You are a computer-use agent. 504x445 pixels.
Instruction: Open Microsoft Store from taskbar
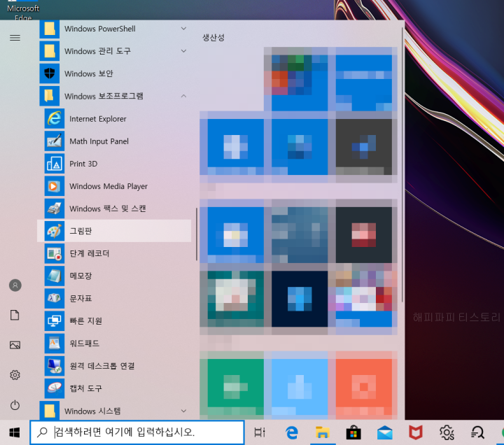[x=353, y=432]
